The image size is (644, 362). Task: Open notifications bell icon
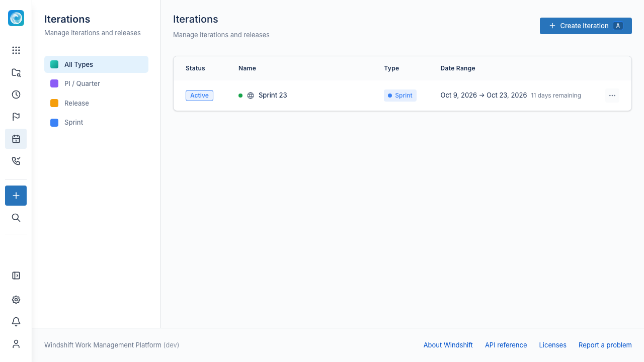click(x=16, y=322)
